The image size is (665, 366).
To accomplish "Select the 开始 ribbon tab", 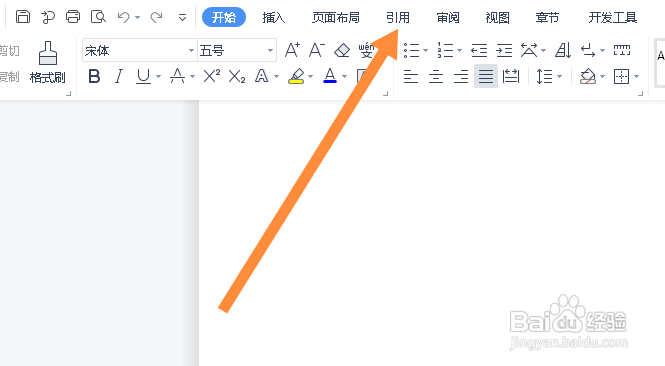I will (x=224, y=17).
